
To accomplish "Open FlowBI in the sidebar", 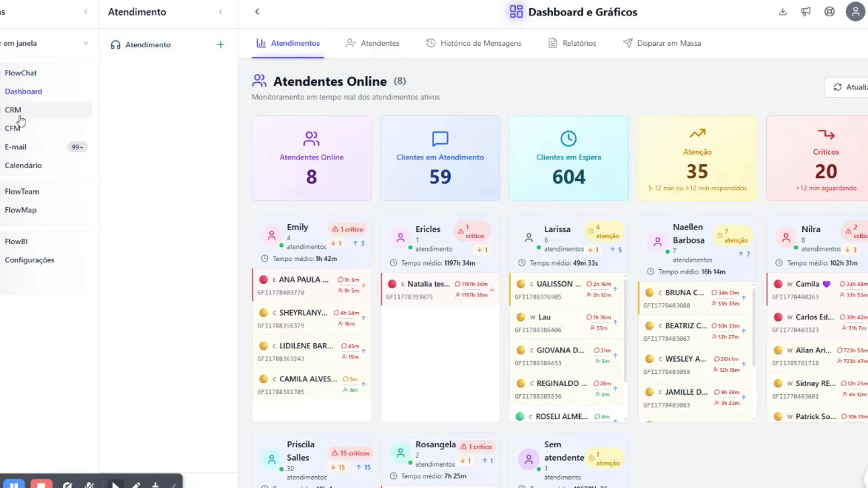I will [16, 241].
